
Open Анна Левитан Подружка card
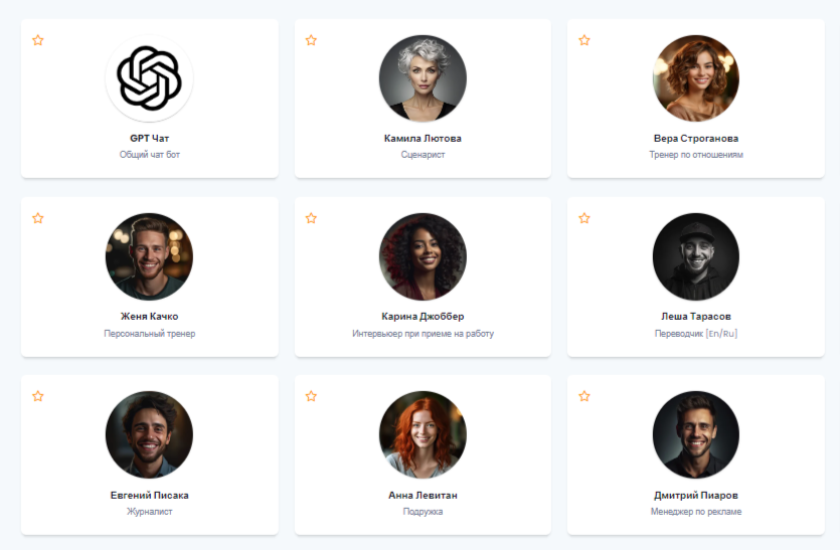423,455
